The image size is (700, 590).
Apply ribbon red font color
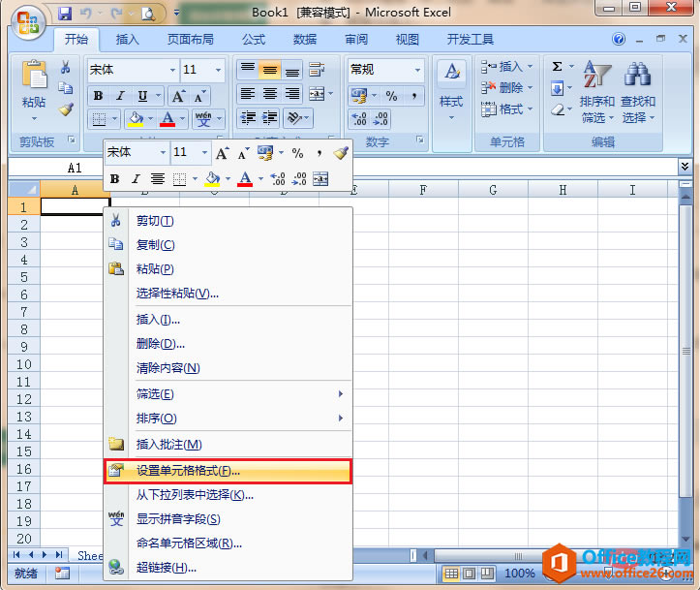[x=167, y=119]
